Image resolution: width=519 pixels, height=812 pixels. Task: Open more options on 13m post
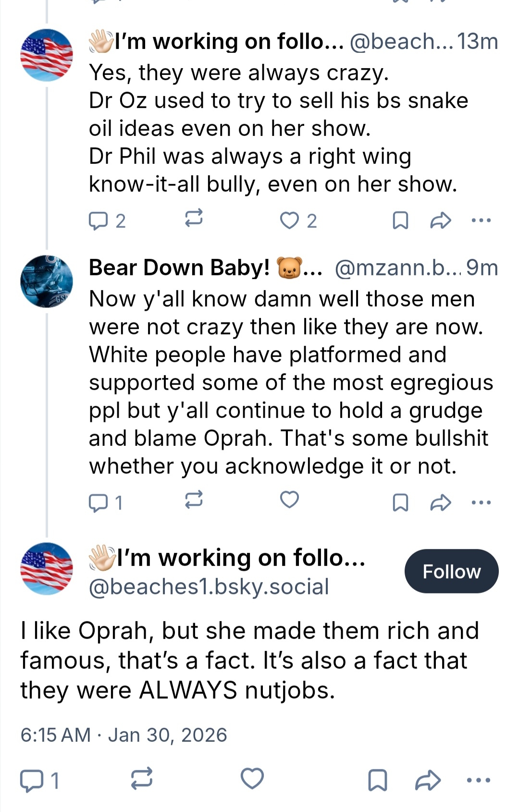tap(481, 221)
